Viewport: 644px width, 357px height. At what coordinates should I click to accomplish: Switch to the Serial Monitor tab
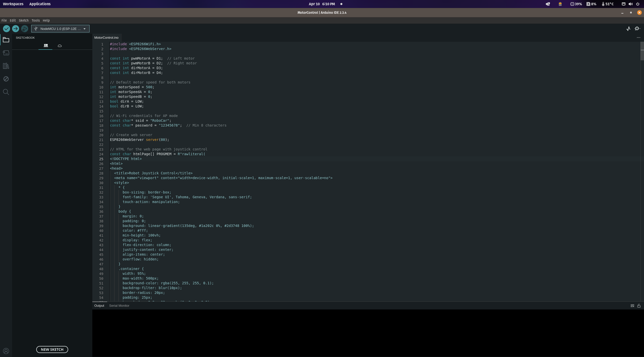click(119, 306)
